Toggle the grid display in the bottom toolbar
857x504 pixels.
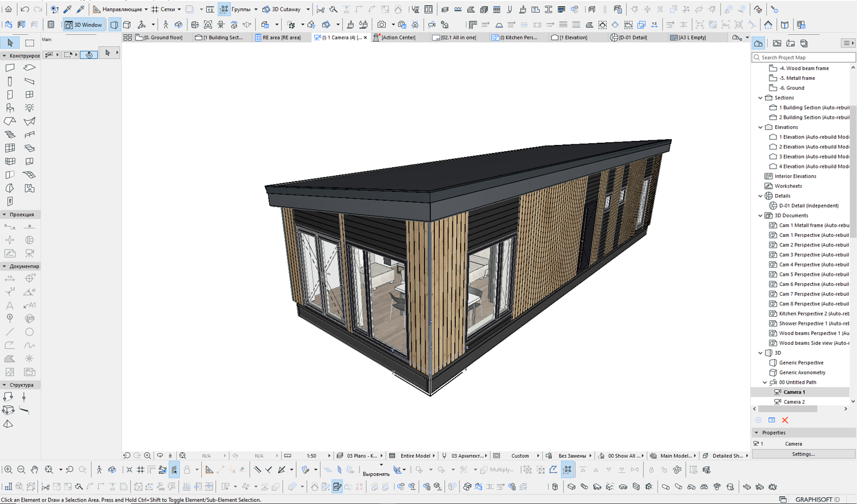pos(141,470)
